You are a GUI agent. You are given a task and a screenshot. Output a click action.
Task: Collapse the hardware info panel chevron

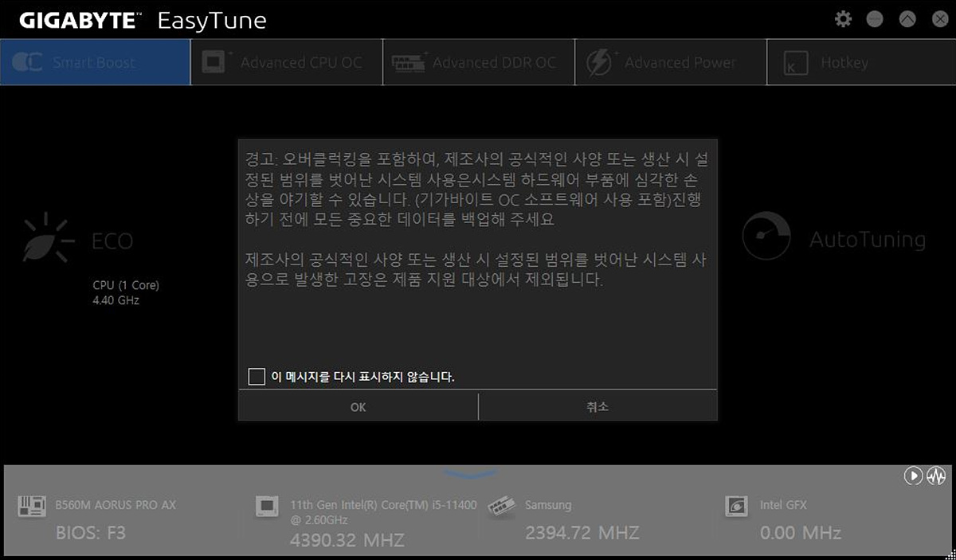click(468, 474)
